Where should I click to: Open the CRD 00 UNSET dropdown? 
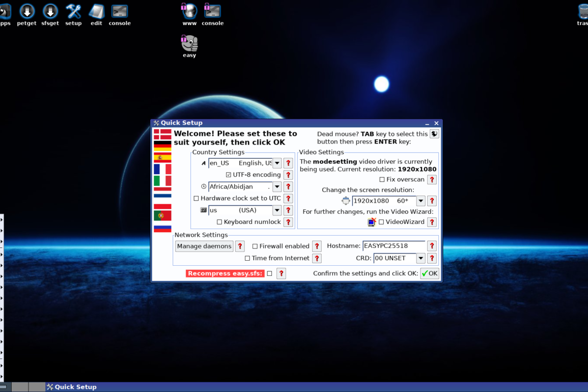(421, 259)
